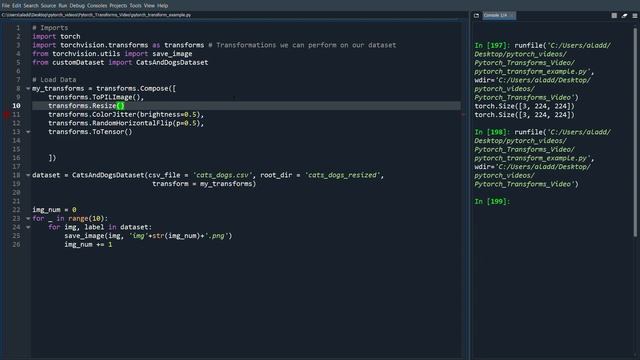Click the file path pytorch_transform_example.py in editor header

click(96, 15)
